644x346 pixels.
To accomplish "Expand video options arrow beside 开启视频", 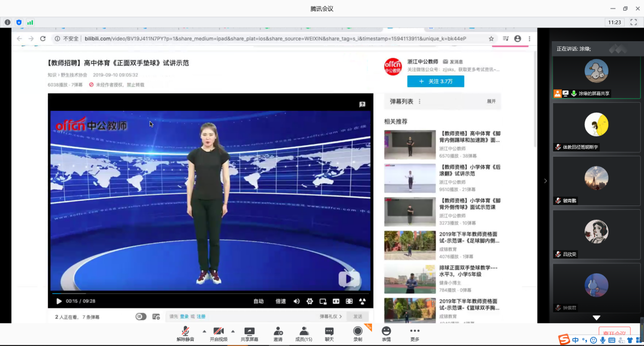I will (233, 331).
